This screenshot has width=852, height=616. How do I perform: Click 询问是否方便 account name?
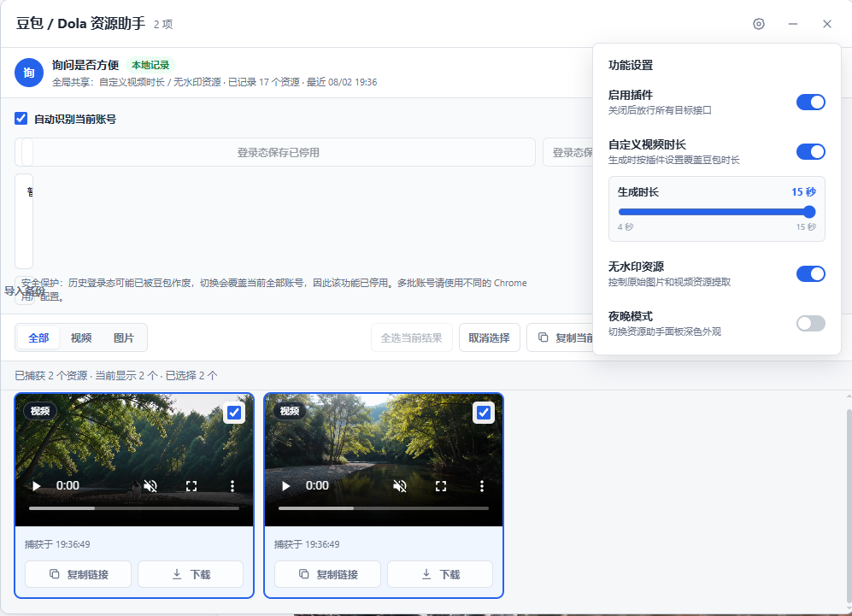pos(85,65)
